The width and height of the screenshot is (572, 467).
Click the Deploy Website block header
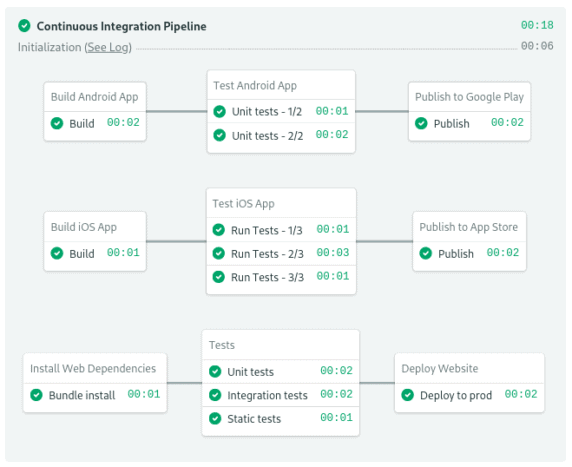(x=469, y=368)
